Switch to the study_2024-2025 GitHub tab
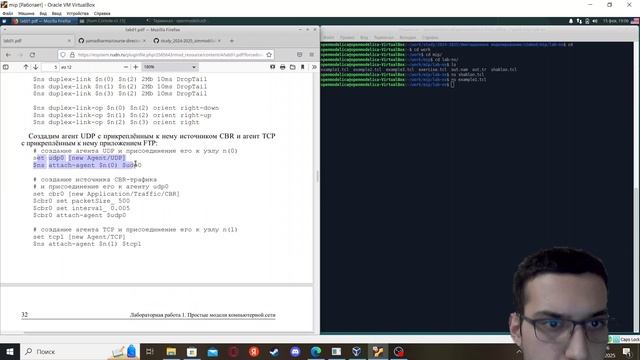Screen dimensions: 640x360 [187, 41]
